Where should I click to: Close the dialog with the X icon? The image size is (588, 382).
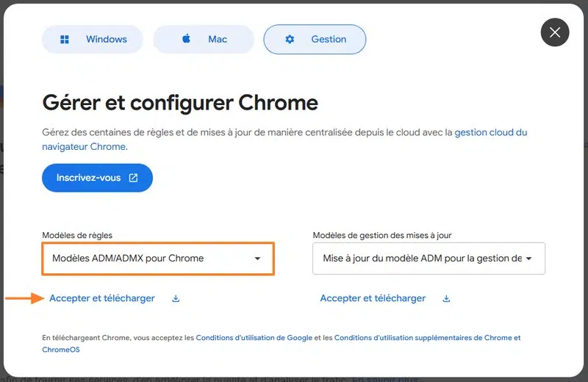[x=555, y=32]
